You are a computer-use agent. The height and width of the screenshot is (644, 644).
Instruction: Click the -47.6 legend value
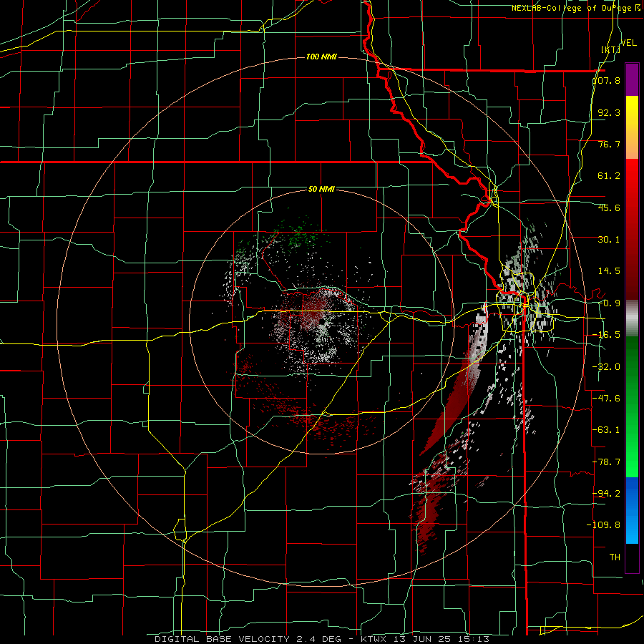[x=607, y=399]
